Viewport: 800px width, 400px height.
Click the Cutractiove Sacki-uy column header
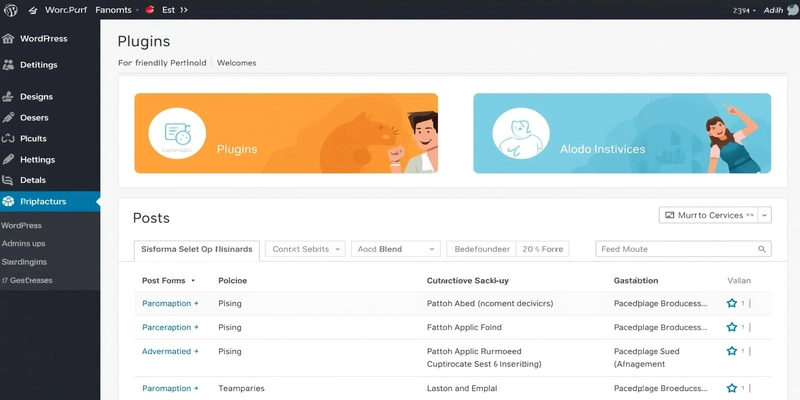(467, 281)
